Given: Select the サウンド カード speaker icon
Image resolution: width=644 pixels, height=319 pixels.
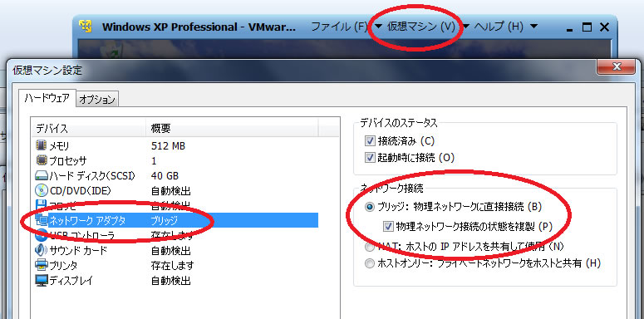Looking at the screenshot, I should pyautogui.click(x=41, y=250).
